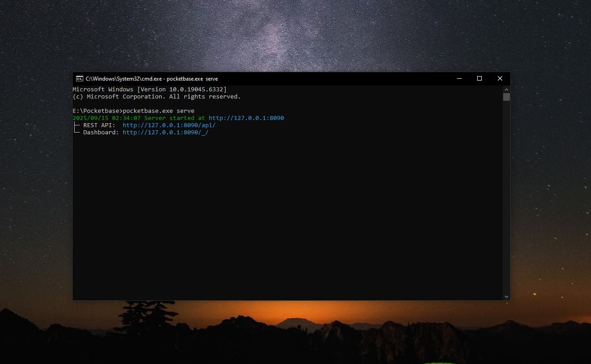This screenshot has width=591, height=364.
Task: Open the REST API URL ending in /api/
Action: tap(169, 125)
